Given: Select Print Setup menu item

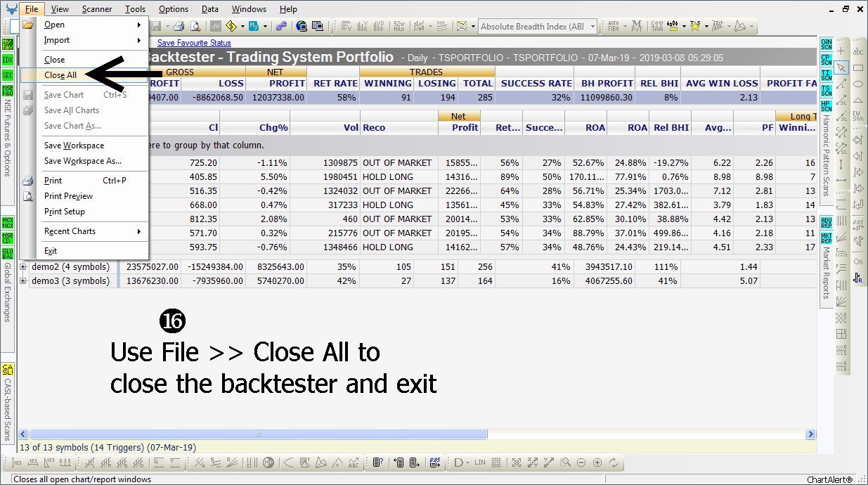Looking at the screenshot, I should click(84, 212).
